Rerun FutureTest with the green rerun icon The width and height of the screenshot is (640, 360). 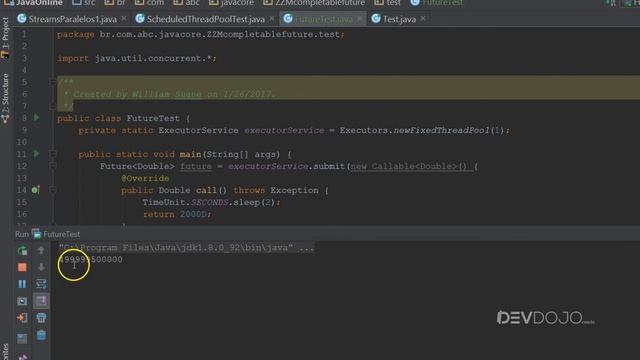pos(22,251)
